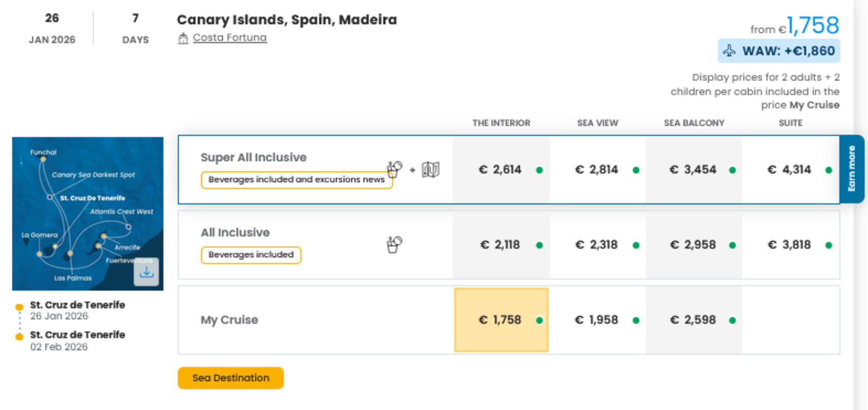Screen dimensions: 868x410
Task: Click the Super All Inclusive beverages icon
Action: 394,169
